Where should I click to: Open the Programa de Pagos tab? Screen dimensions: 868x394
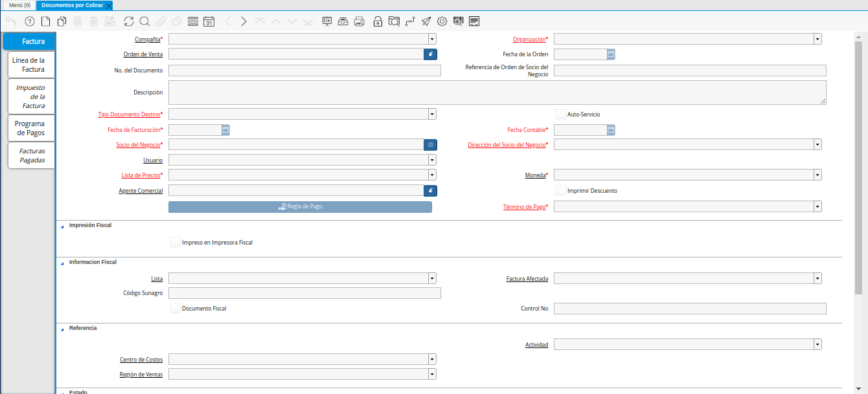coord(30,128)
